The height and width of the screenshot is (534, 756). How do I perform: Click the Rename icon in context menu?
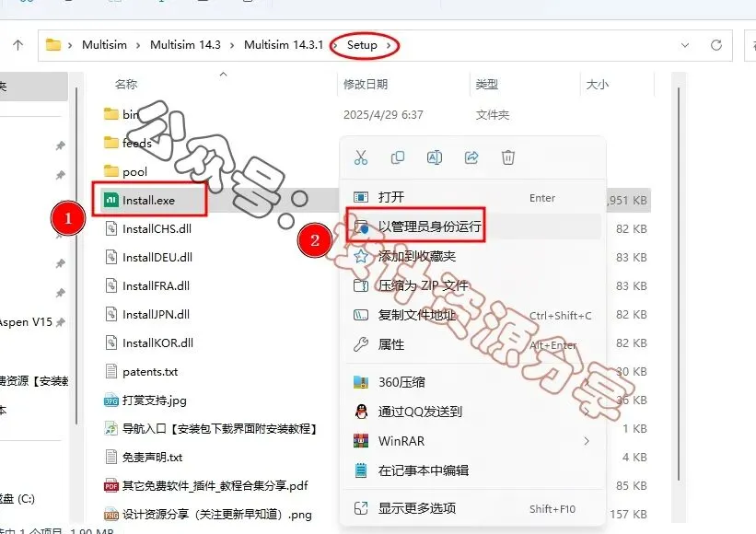click(x=435, y=157)
